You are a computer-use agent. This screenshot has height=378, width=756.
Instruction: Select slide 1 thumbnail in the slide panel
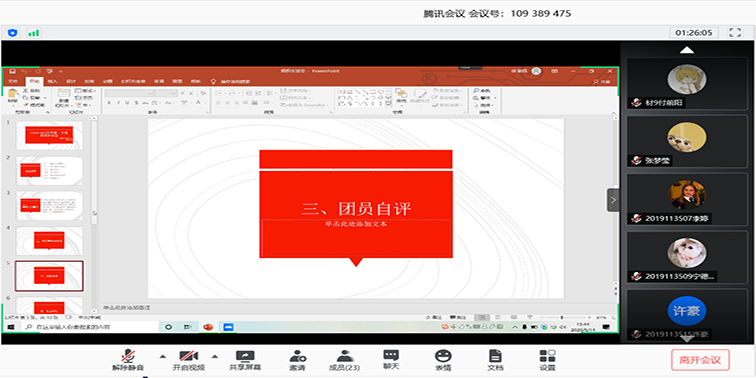(49, 135)
